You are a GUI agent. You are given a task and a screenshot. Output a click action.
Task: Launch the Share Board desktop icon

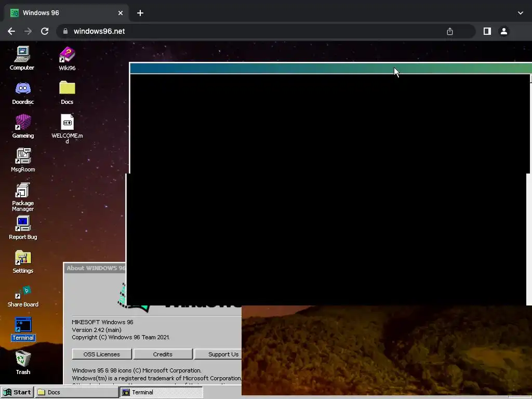click(x=23, y=296)
